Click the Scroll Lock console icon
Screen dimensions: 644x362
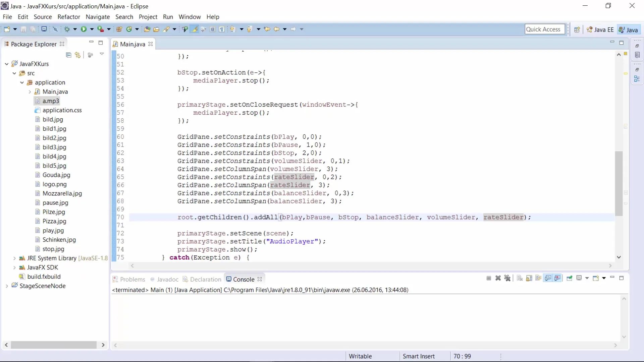click(529, 278)
